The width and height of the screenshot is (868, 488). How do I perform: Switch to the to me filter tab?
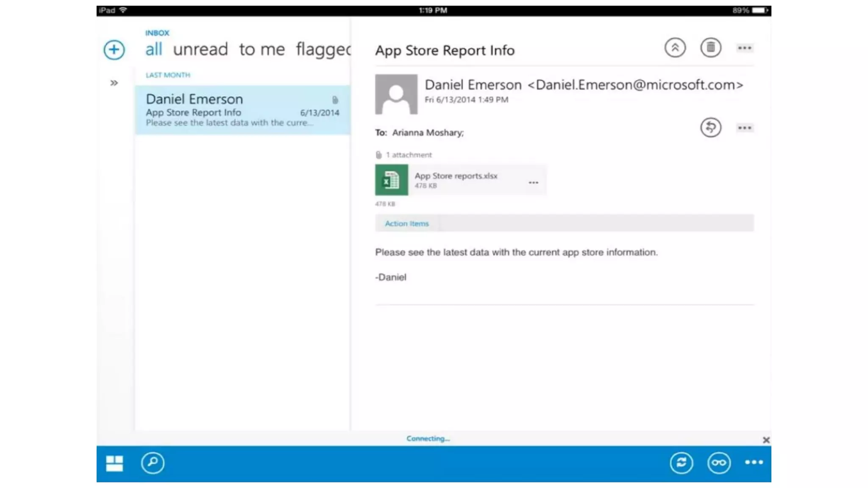click(x=262, y=50)
